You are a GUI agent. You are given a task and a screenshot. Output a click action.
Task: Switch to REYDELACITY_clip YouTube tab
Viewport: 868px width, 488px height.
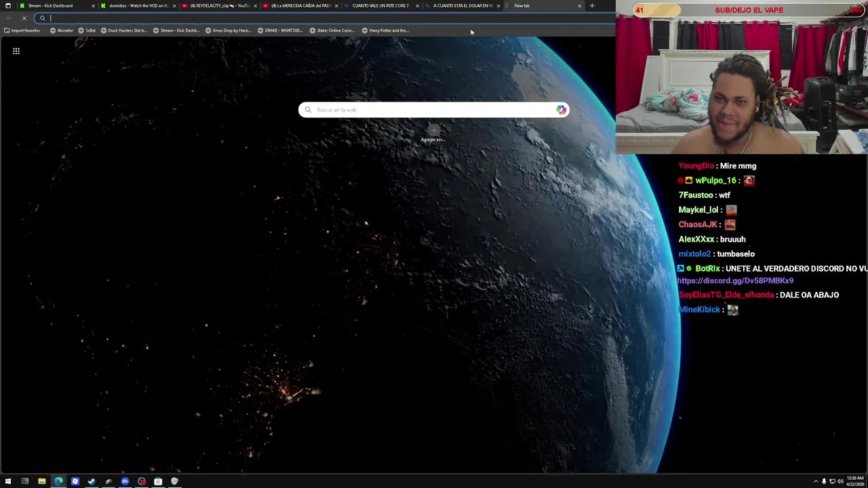pos(219,5)
